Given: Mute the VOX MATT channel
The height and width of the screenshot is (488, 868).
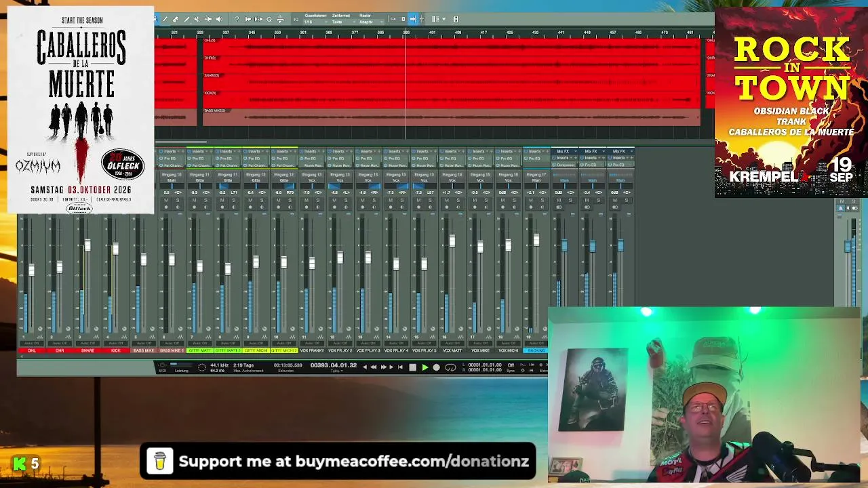Looking at the screenshot, I should (446, 201).
